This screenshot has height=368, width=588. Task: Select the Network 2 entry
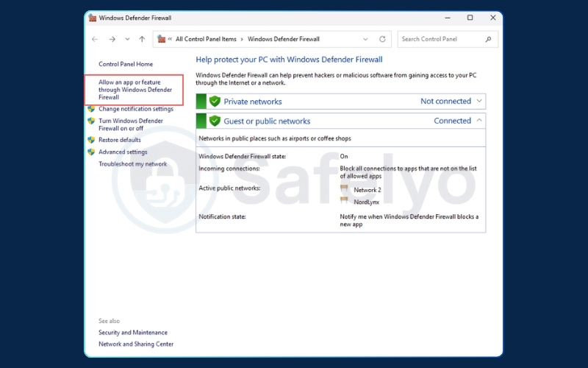(x=367, y=190)
